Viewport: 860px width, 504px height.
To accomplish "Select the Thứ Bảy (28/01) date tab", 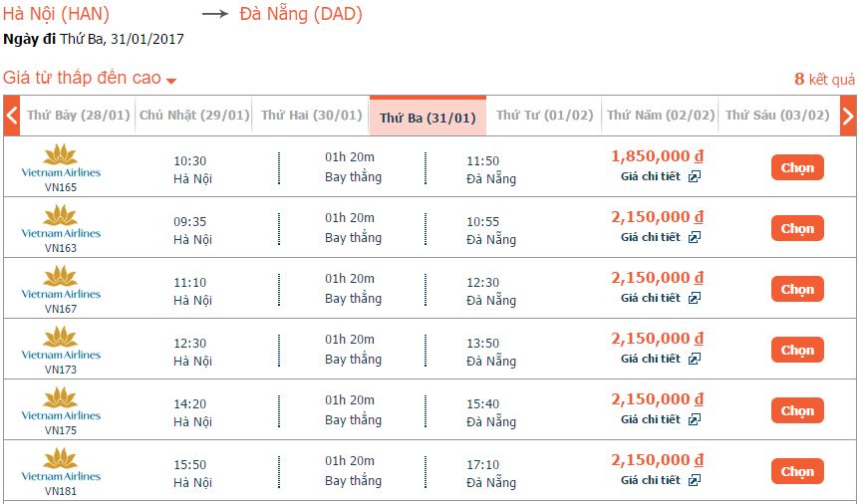I will point(79,116).
